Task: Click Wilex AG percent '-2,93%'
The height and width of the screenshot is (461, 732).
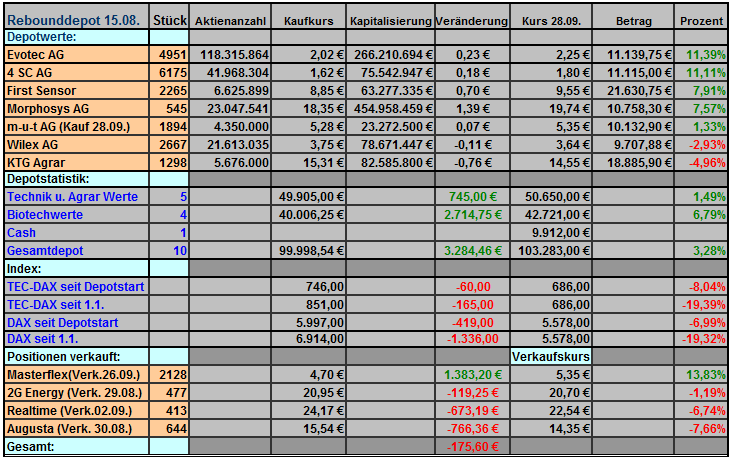Action: pyautogui.click(x=707, y=145)
